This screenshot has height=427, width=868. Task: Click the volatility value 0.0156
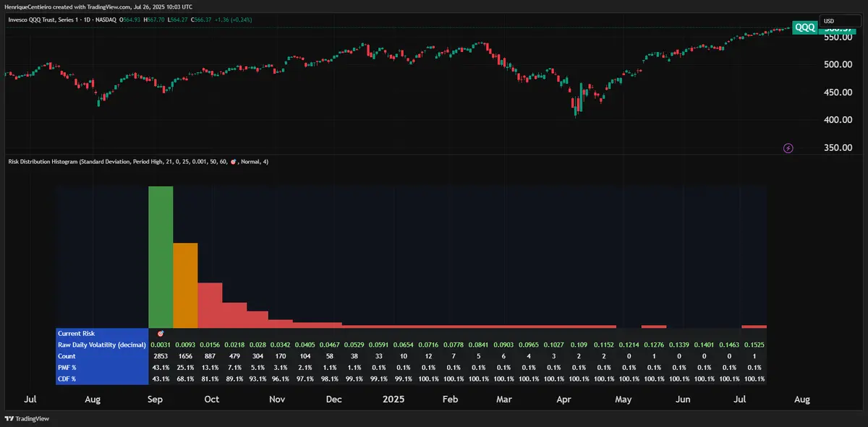(x=210, y=345)
